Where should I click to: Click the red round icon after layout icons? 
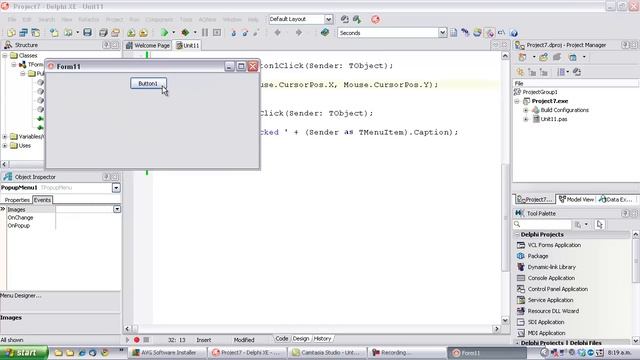[x=375, y=19]
